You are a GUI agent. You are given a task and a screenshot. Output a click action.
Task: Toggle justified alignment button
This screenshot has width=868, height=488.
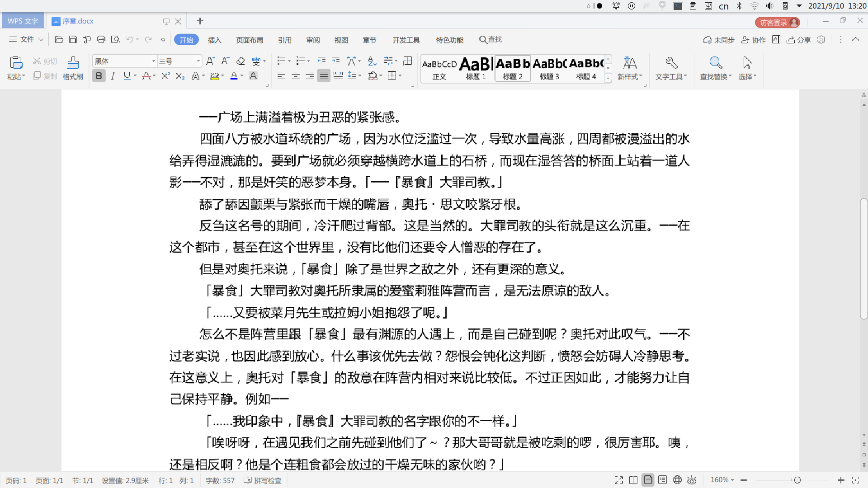324,76
